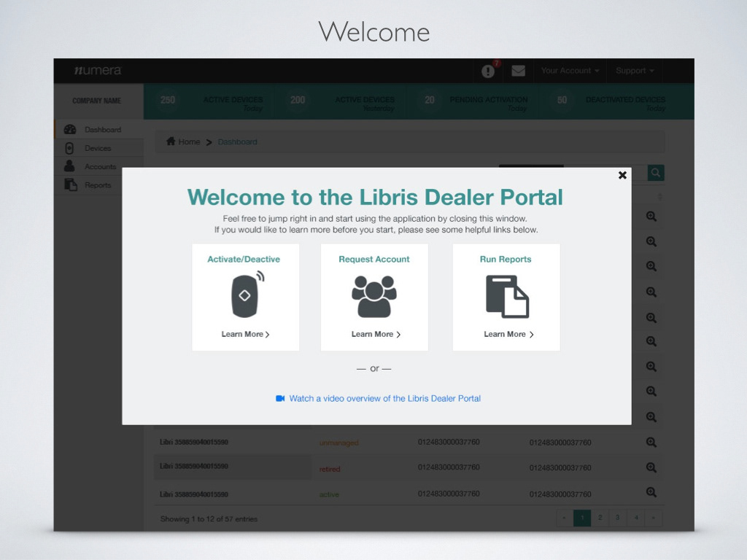The width and height of the screenshot is (747, 560).
Task: Open Learn More under Run Reports
Action: tap(508, 334)
